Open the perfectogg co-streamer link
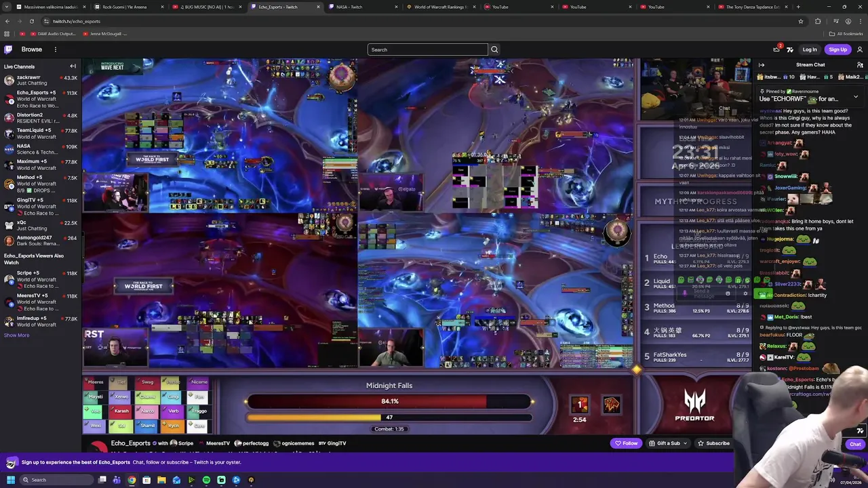This screenshot has height=488, width=868. (x=251, y=443)
